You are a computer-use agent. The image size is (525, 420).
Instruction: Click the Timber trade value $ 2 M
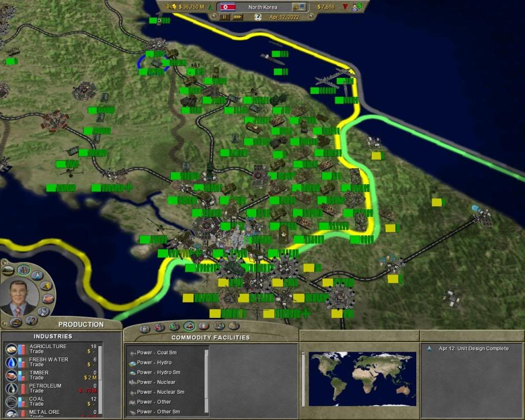[90, 377]
